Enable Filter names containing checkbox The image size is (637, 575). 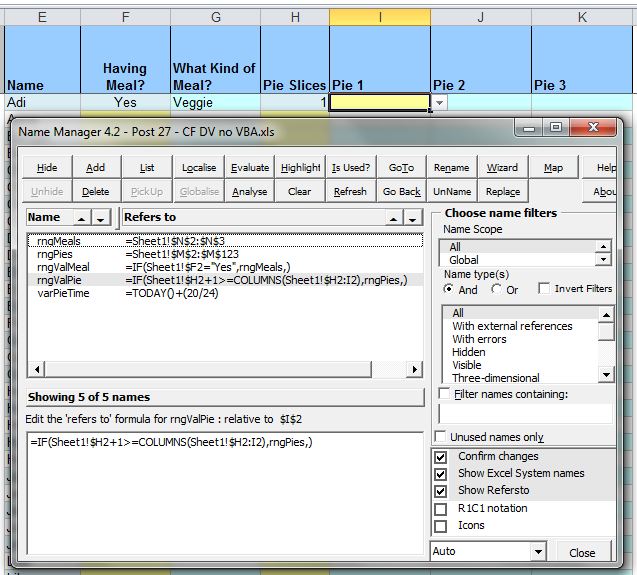pos(444,394)
